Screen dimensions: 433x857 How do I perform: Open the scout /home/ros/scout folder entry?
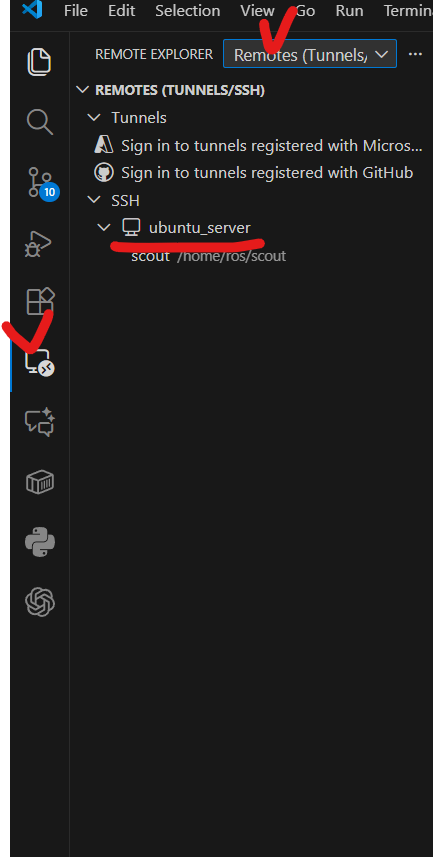[208, 256]
